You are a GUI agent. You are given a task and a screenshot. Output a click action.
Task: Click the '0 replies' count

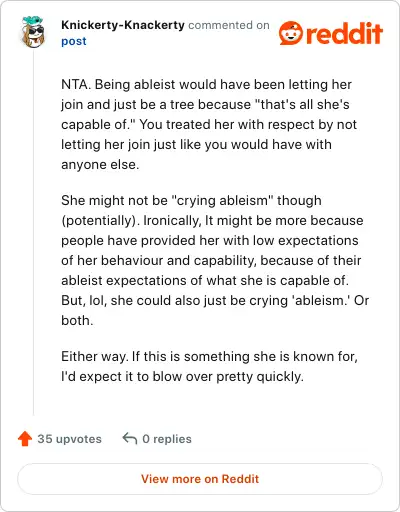[x=167, y=439]
